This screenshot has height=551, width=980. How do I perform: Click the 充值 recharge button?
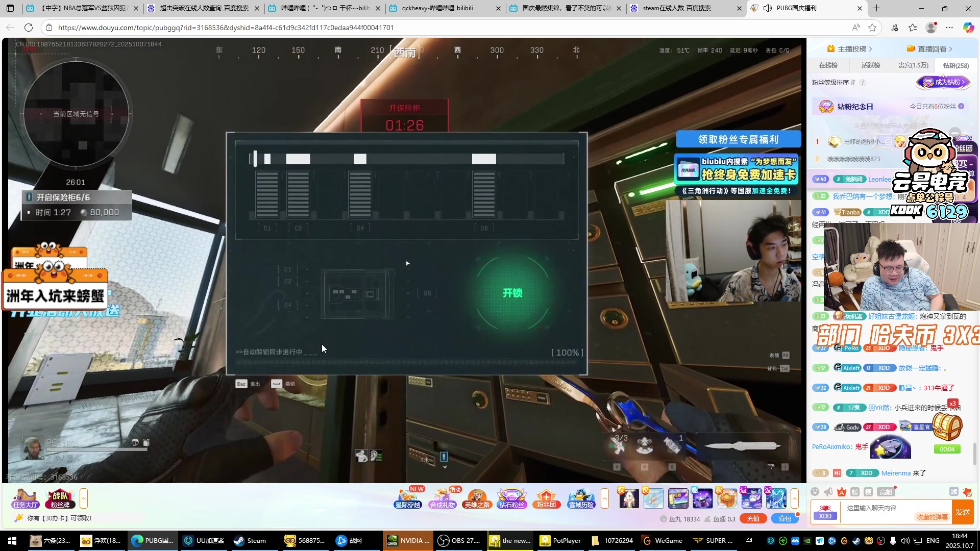click(753, 519)
